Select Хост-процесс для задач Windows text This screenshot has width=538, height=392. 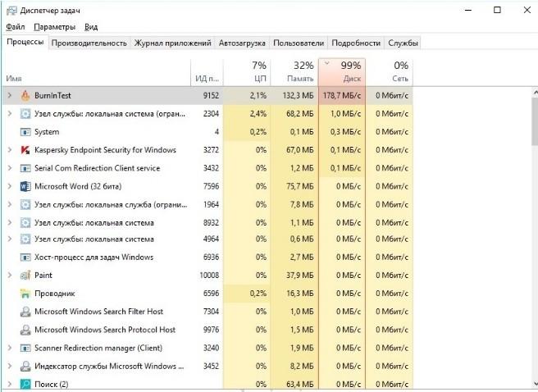pos(93,257)
